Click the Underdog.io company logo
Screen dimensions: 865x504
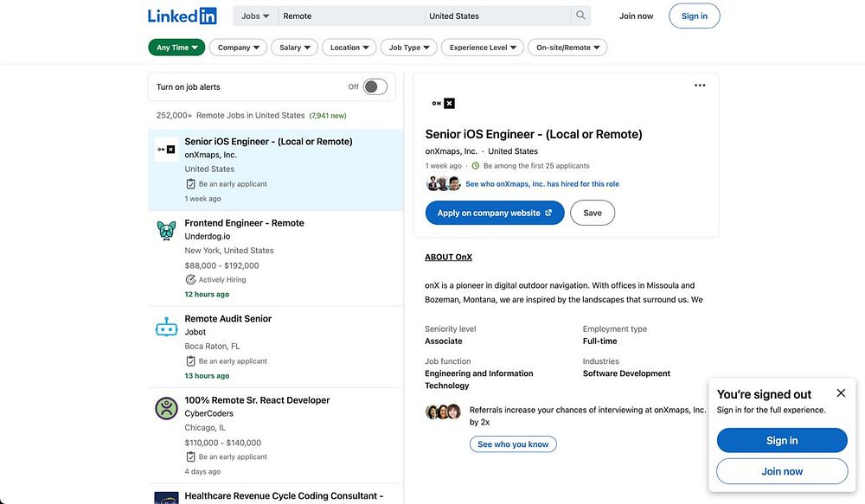point(166,231)
